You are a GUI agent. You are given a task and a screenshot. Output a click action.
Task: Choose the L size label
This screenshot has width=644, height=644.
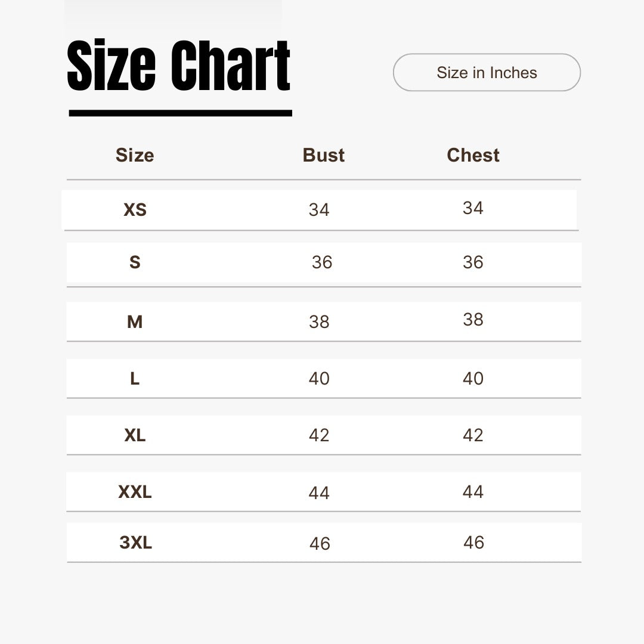coord(135,379)
